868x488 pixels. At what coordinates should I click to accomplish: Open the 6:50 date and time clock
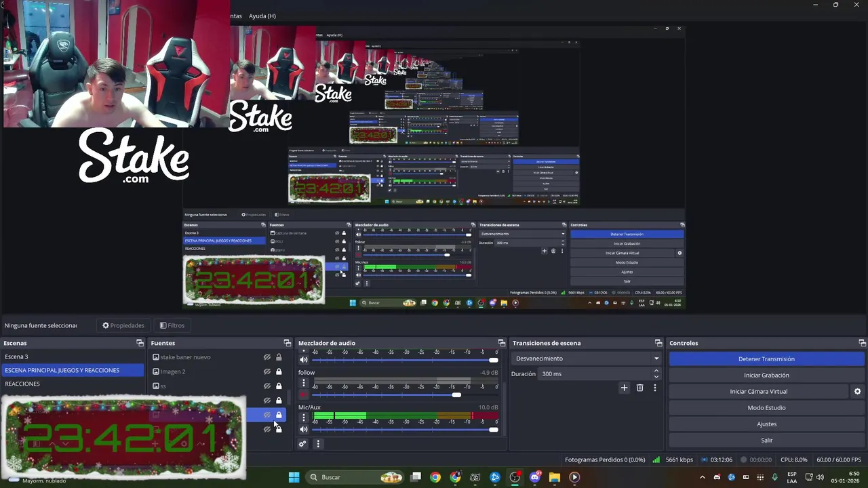[845, 477]
